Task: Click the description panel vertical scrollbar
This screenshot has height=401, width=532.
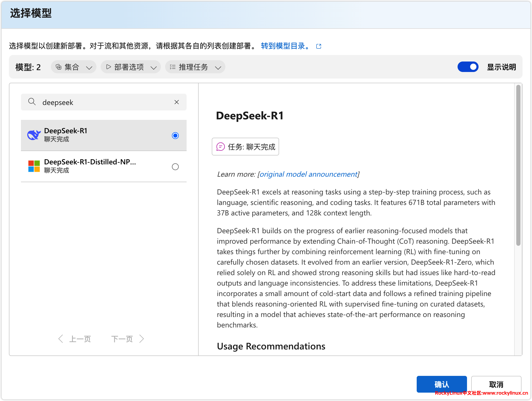Action: point(518,165)
